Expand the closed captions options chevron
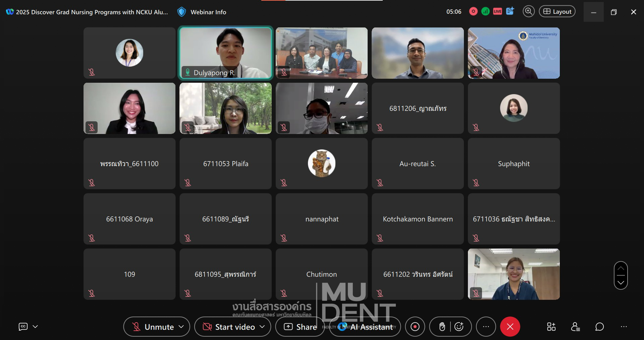Image resolution: width=644 pixels, height=340 pixels. pyautogui.click(x=35, y=327)
